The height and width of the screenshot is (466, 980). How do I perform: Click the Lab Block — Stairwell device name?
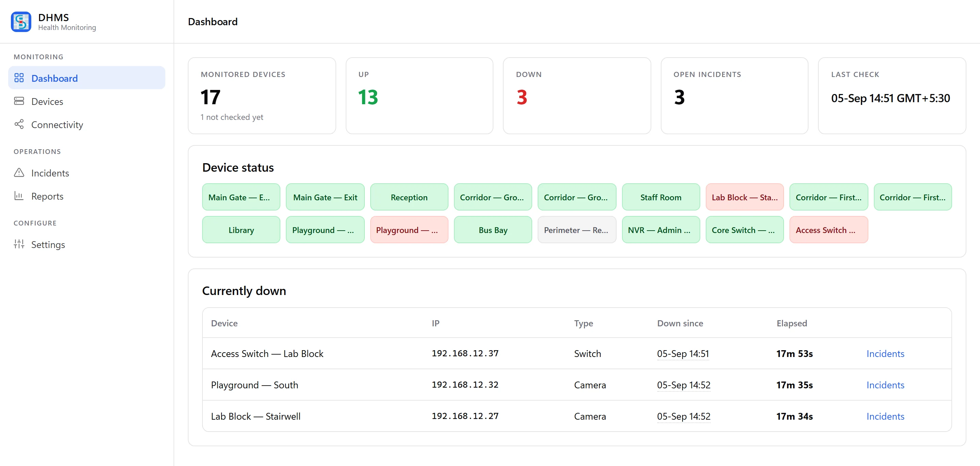coord(256,416)
